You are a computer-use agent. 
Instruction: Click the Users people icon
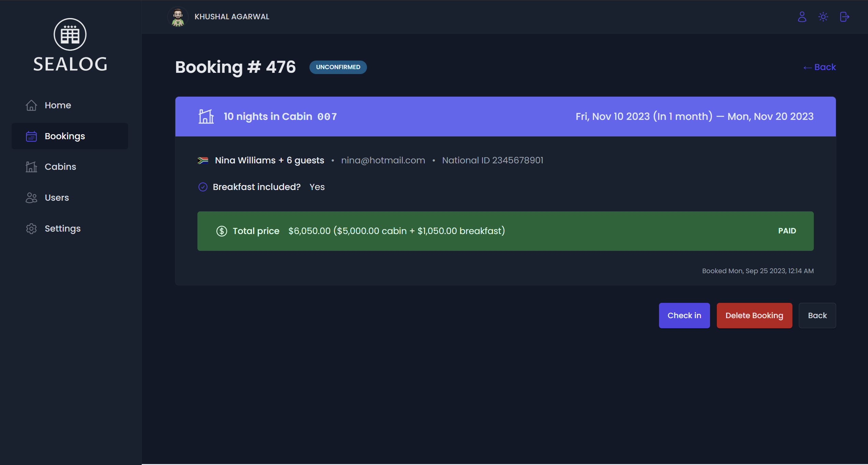[x=31, y=198]
